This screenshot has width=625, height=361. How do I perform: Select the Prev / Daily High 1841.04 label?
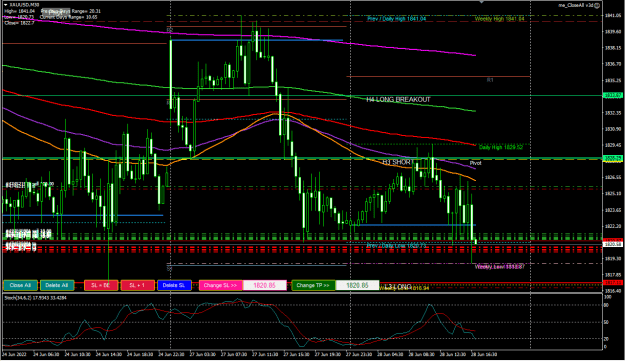396,19
